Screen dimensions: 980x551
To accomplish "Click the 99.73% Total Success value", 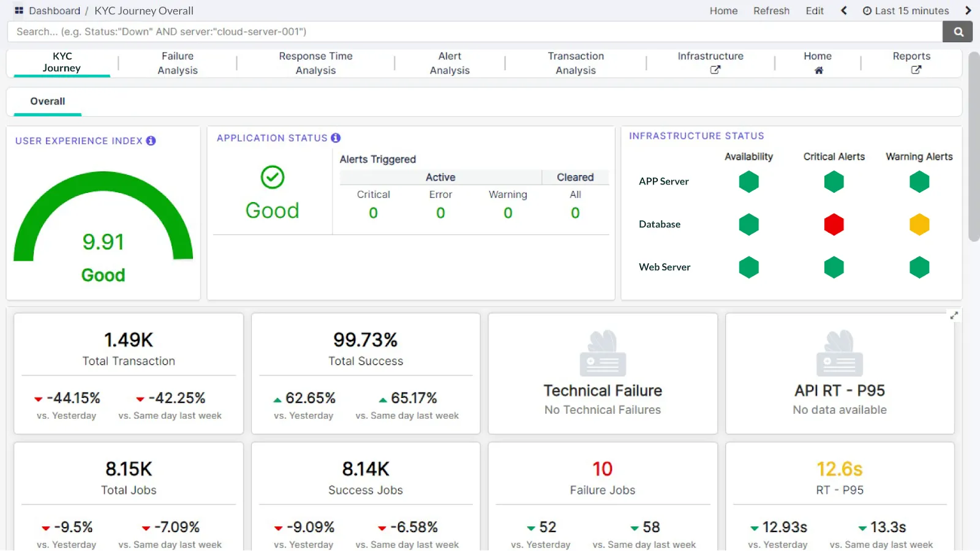I will 366,340.
